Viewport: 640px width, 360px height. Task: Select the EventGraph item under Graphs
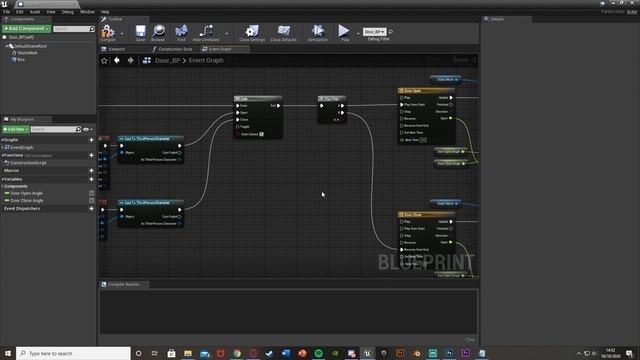click(22, 147)
